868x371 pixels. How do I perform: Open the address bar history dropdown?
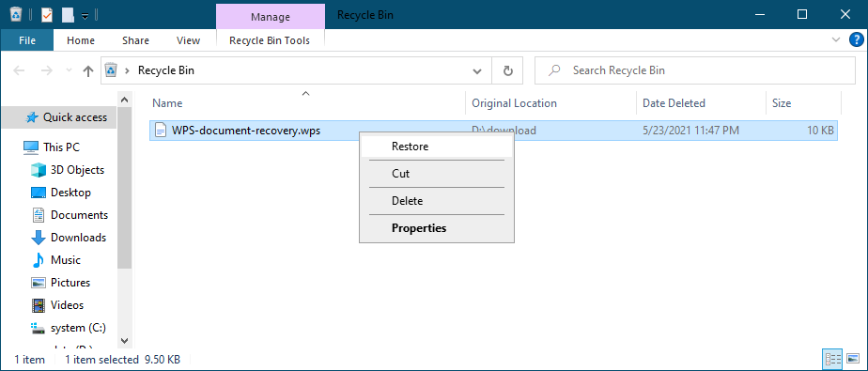coord(477,70)
